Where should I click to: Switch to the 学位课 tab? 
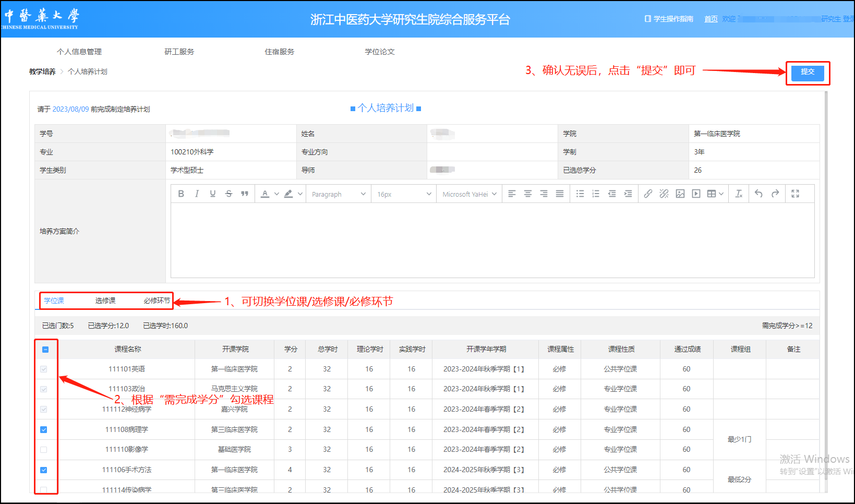point(54,301)
